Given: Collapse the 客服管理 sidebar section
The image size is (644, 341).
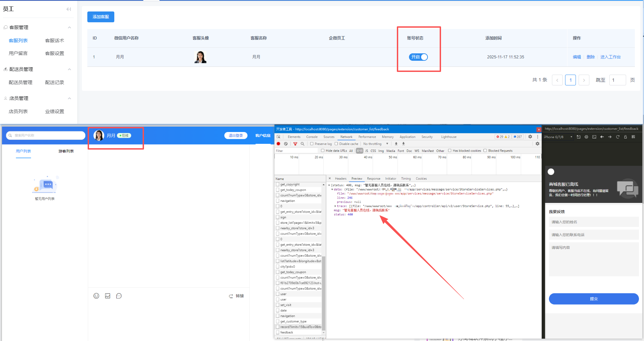Looking at the screenshot, I should pos(69,27).
